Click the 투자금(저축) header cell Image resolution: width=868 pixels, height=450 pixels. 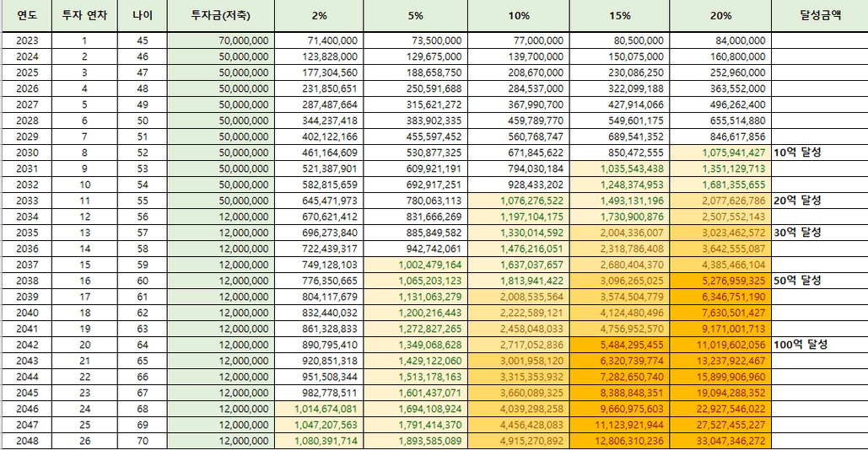(220, 15)
